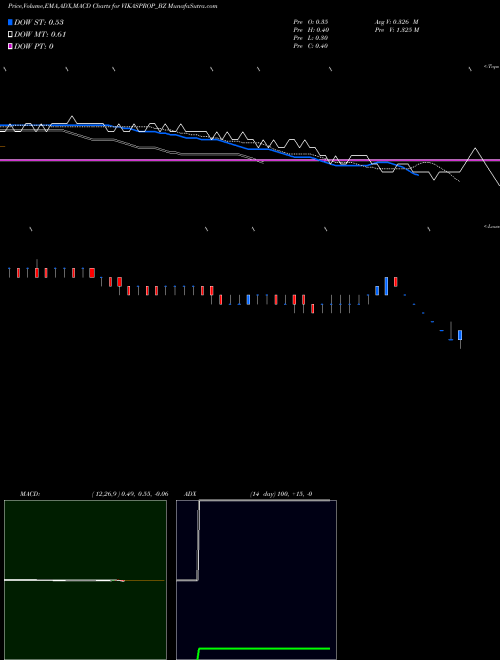Select the 'DOW PT: 0' legend text

click(x=34, y=46)
